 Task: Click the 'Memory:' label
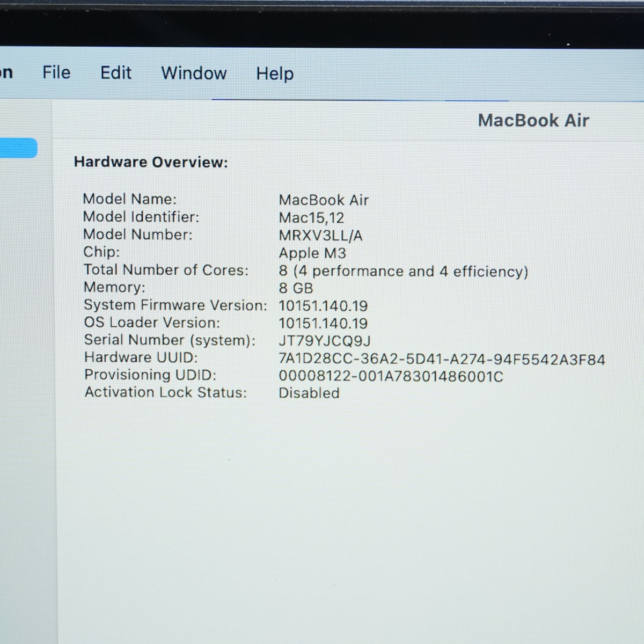[114, 287]
